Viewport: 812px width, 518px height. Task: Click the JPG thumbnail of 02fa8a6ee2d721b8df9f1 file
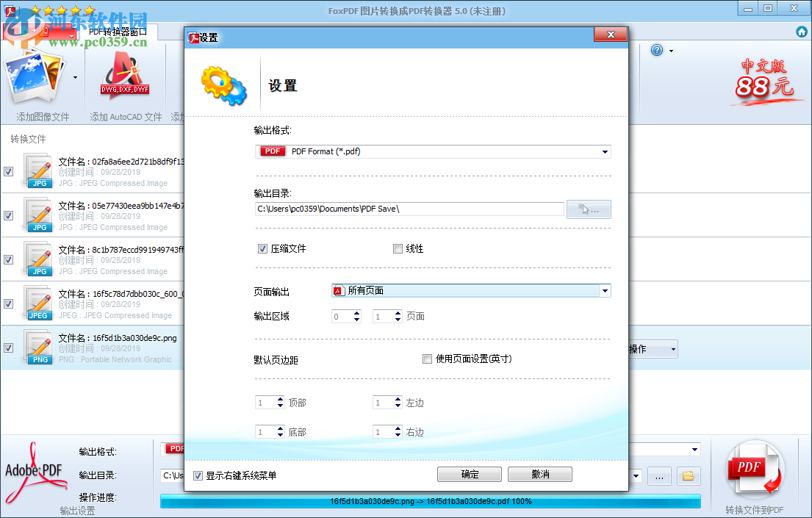pyautogui.click(x=39, y=171)
